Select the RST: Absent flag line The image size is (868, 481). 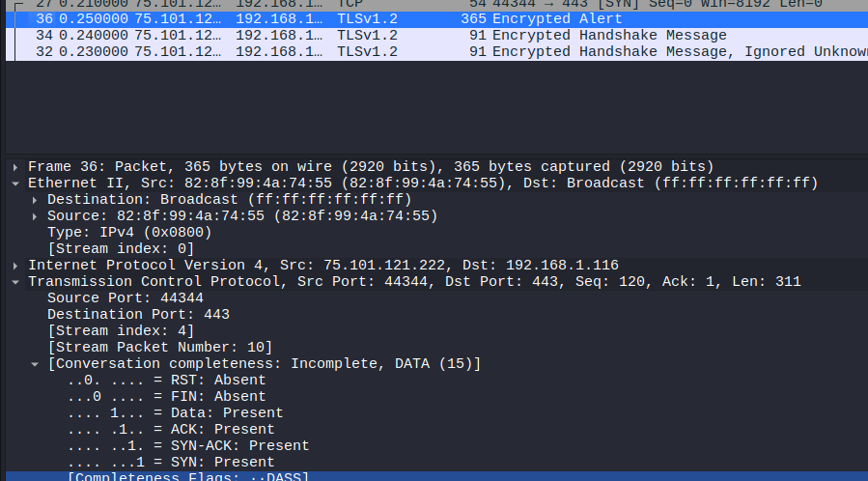(166, 380)
